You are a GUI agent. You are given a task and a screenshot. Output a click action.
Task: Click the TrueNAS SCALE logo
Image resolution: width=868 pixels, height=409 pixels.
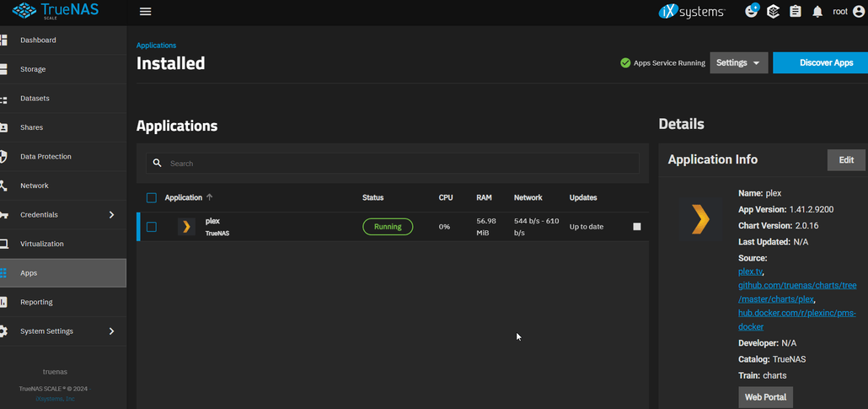point(55,10)
